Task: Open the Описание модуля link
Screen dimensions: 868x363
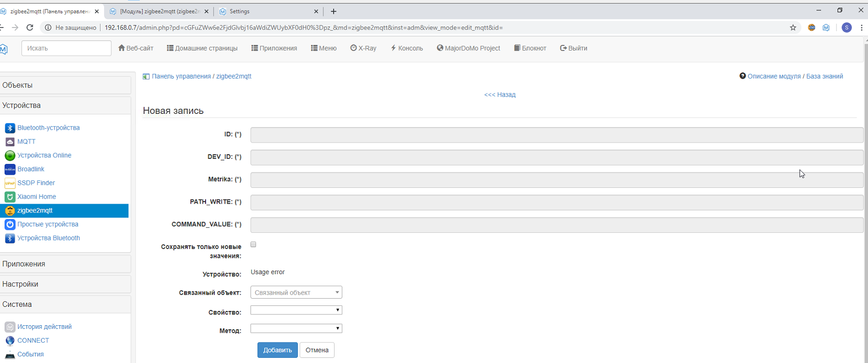Action: pos(774,76)
